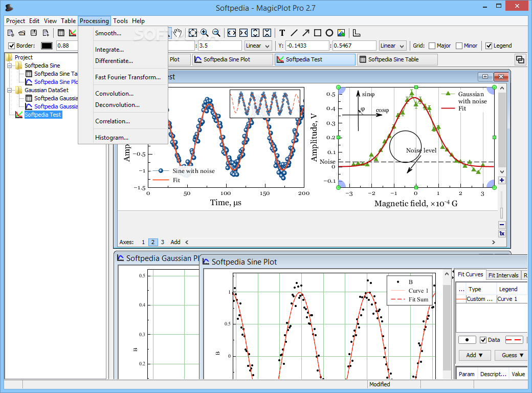Switch to the Softpedia Sine Plot tab
532x393 pixels.
pos(233,59)
